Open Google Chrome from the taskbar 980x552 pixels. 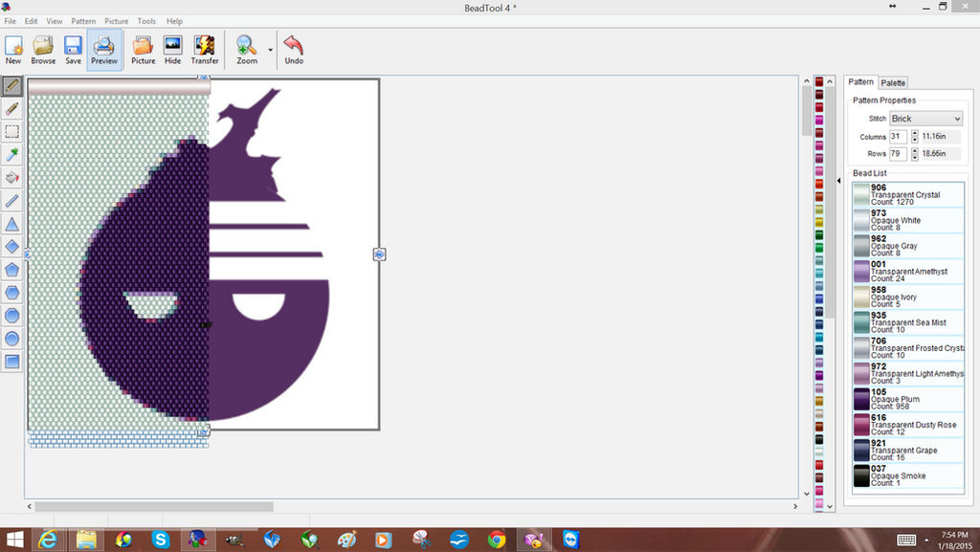[x=497, y=540]
